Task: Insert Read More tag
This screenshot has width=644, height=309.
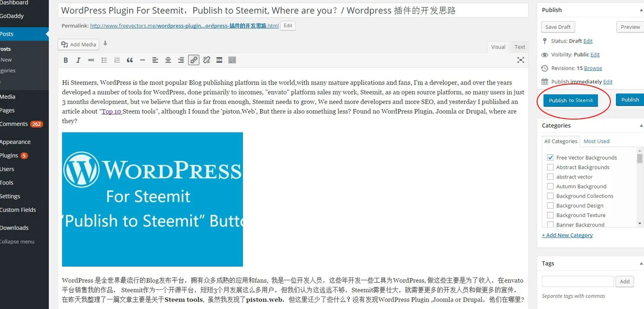Action: coord(219,60)
